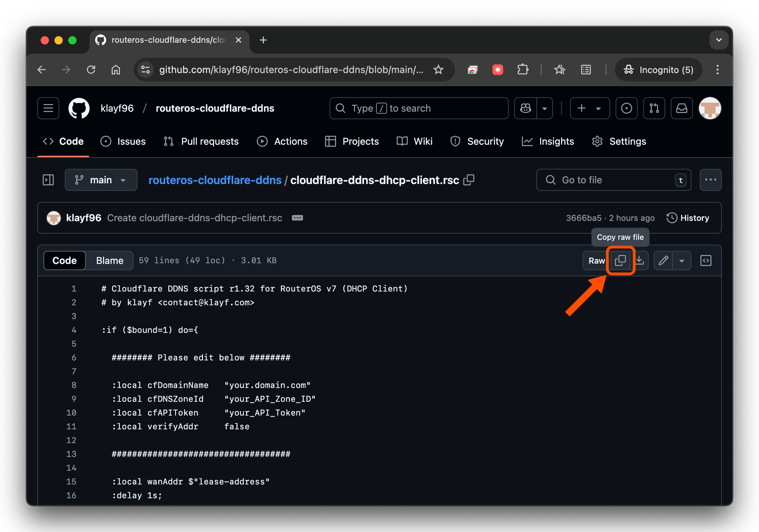The image size is (759, 532).
Task: Bookmark page with the star icon
Action: pos(438,70)
